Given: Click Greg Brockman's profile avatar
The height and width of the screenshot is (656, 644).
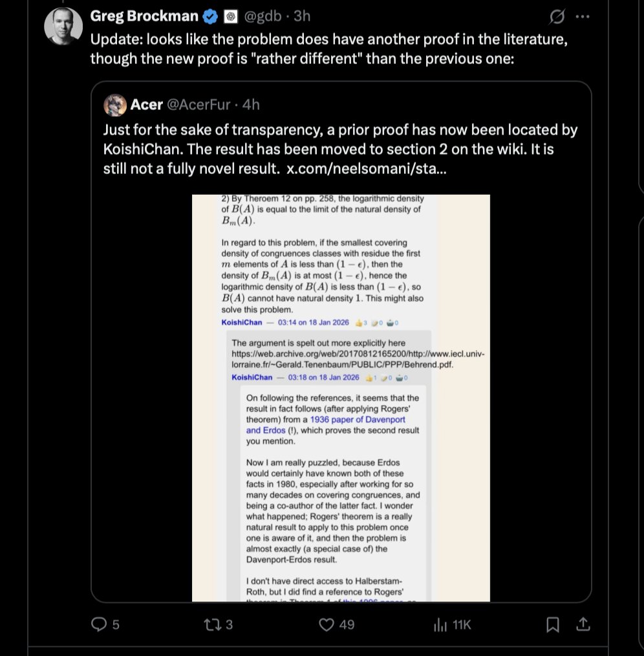Looking at the screenshot, I should pyautogui.click(x=63, y=26).
